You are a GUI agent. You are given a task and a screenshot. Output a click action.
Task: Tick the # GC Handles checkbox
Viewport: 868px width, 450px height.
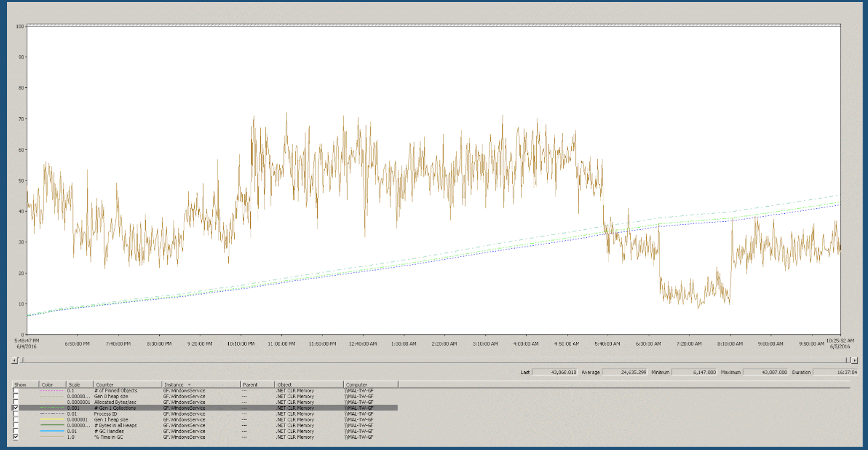point(16,431)
